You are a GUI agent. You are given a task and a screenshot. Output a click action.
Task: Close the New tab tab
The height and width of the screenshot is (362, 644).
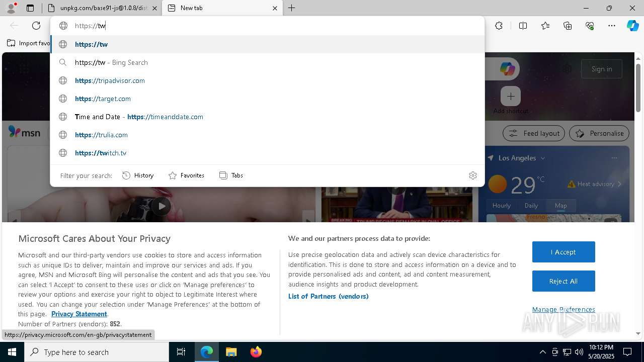(275, 8)
